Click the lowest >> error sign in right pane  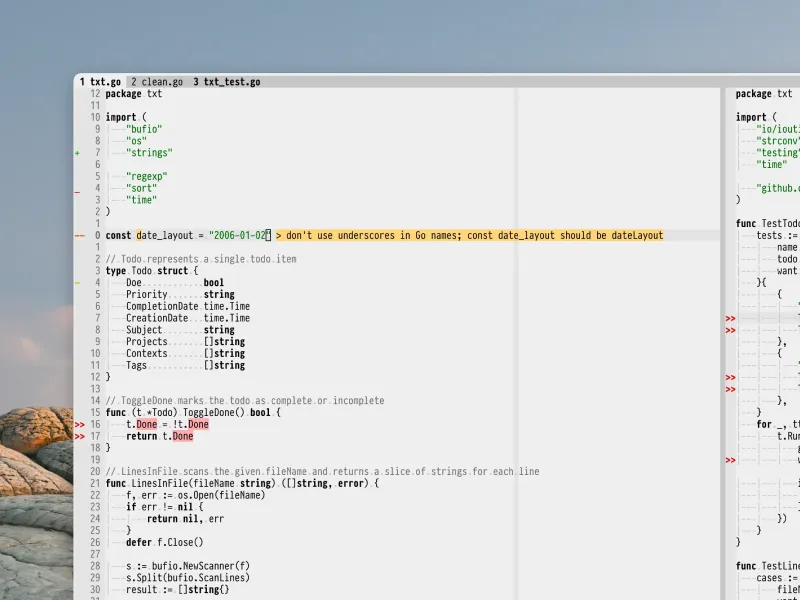pyautogui.click(x=731, y=461)
